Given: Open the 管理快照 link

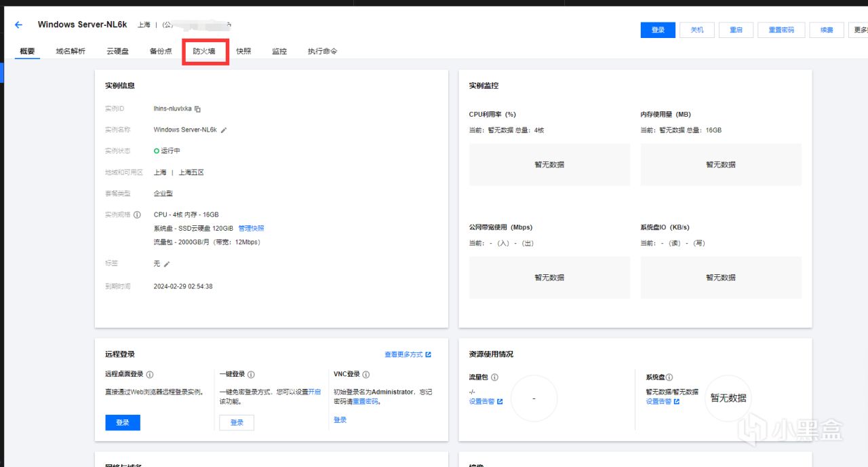Looking at the screenshot, I should click(x=251, y=229).
